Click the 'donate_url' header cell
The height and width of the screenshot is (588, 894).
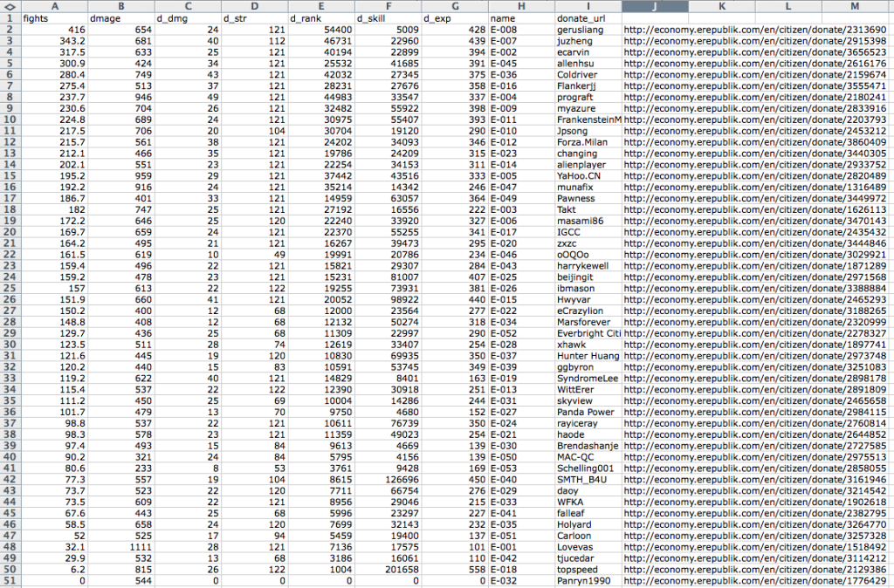coord(588,17)
